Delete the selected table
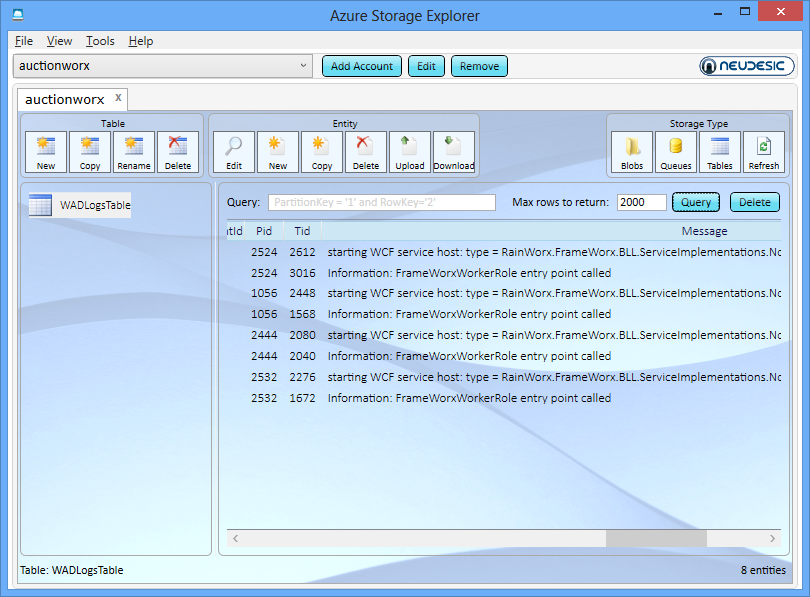The width and height of the screenshot is (810, 597). click(x=178, y=152)
